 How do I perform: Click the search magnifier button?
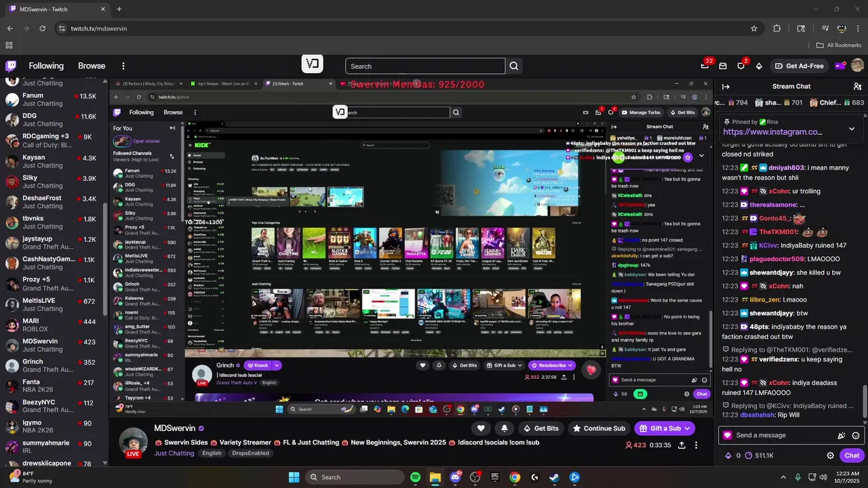(x=514, y=66)
